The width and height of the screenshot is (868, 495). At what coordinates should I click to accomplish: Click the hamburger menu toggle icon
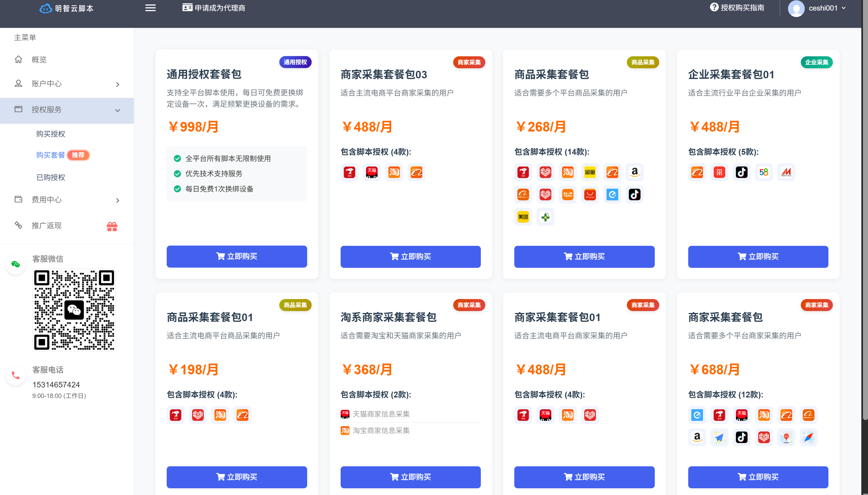click(150, 8)
